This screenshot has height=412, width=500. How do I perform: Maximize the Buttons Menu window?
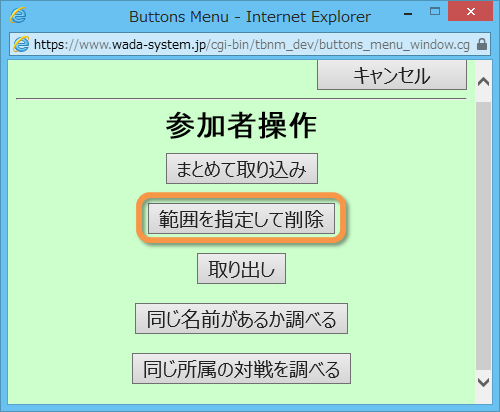point(435,11)
